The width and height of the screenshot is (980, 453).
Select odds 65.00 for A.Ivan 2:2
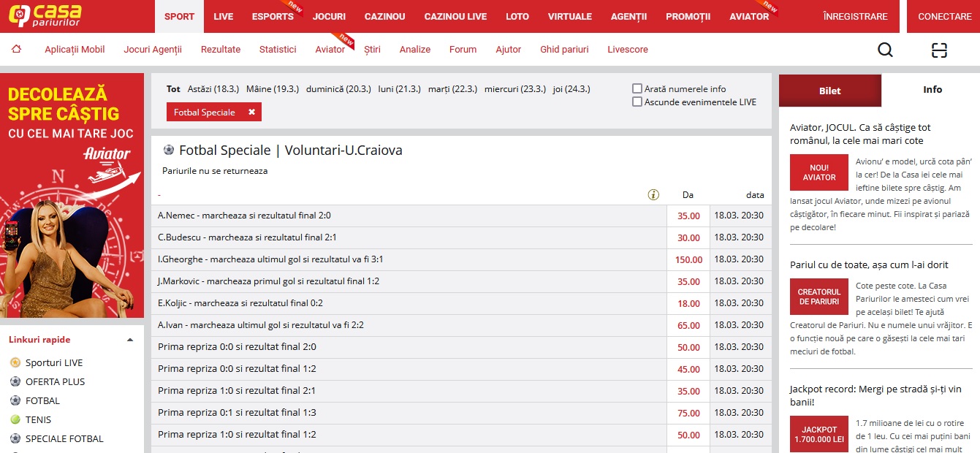pos(688,325)
